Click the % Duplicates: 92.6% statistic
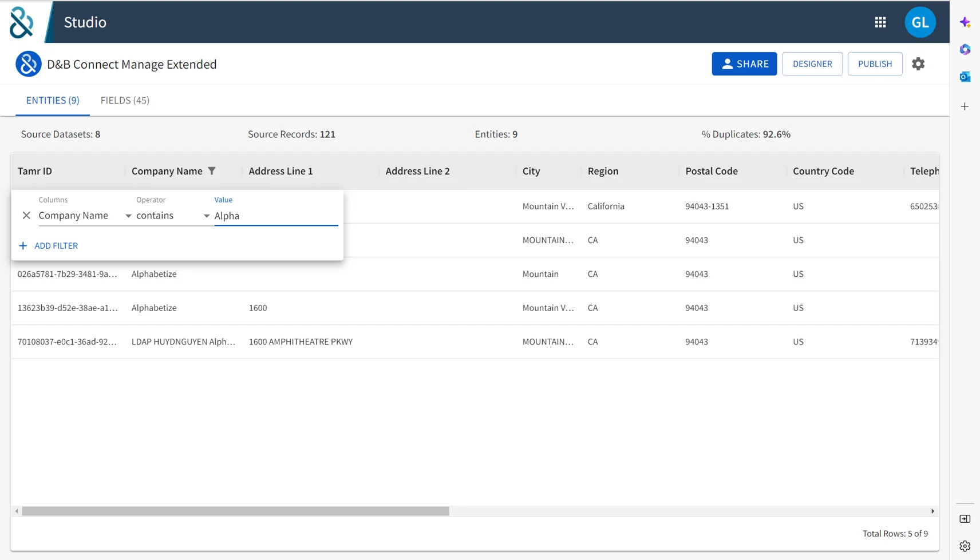Viewport: 980px width, 560px height. click(x=746, y=134)
